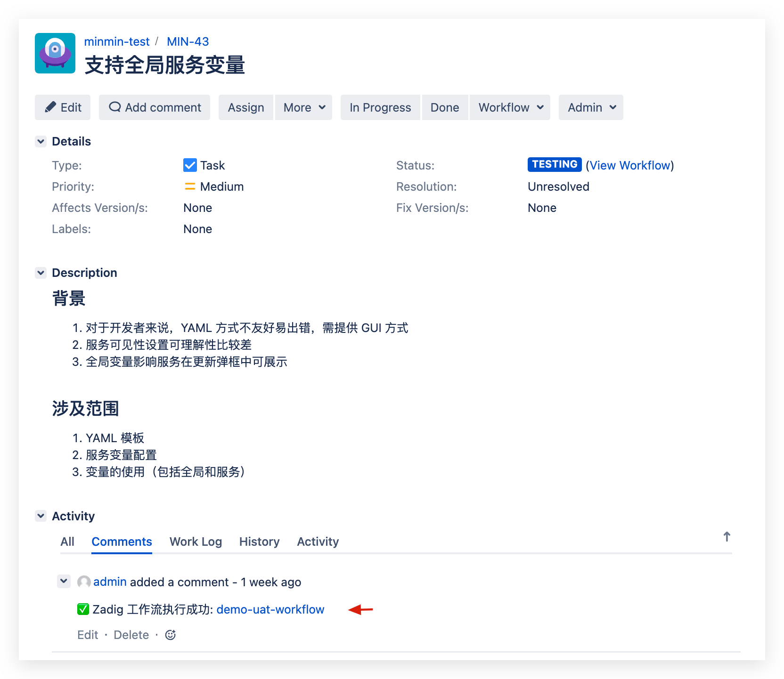Click the add reaction smiley icon
784x679 pixels.
pos(171,635)
